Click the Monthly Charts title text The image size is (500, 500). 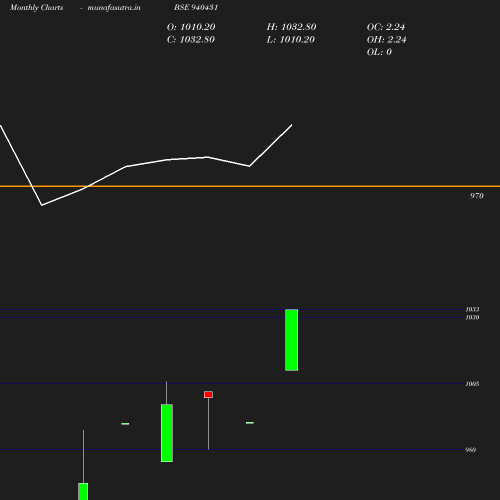[x=37, y=7]
